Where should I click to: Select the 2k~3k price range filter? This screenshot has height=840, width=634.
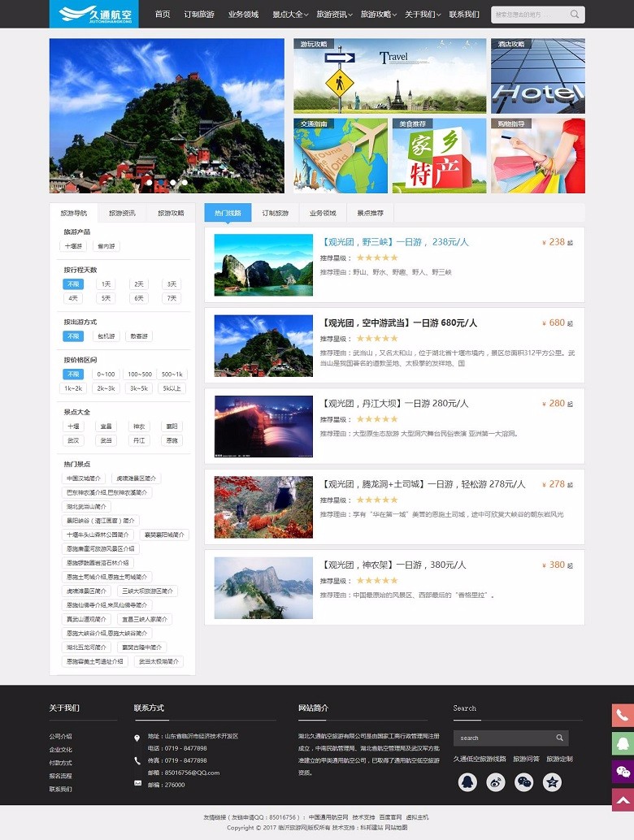[106, 388]
